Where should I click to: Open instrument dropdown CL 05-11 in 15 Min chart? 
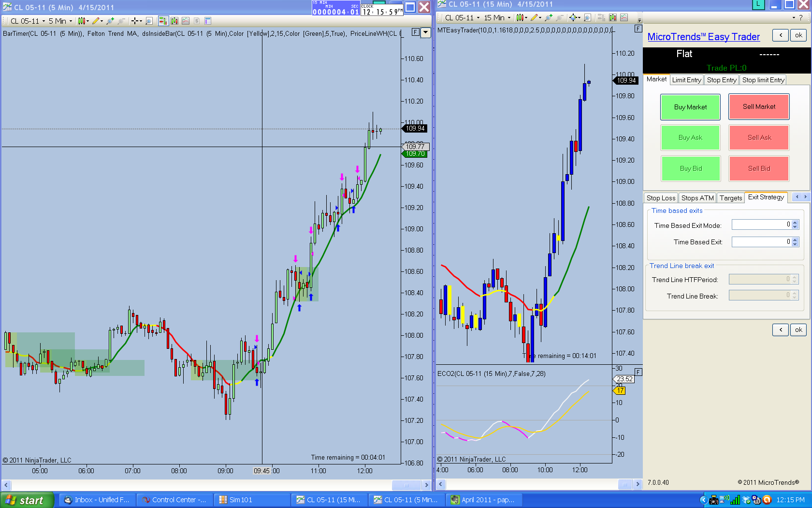click(463, 17)
